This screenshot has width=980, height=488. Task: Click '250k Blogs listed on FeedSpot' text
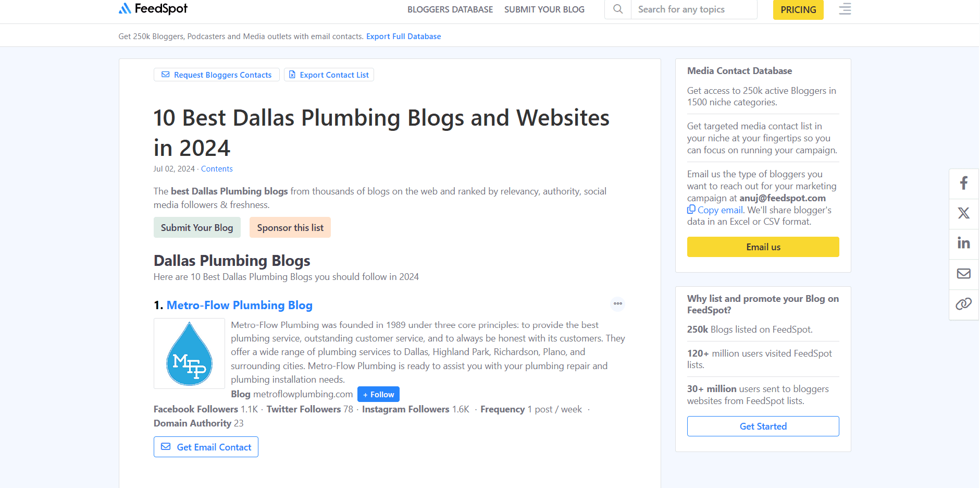pyautogui.click(x=750, y=330)
